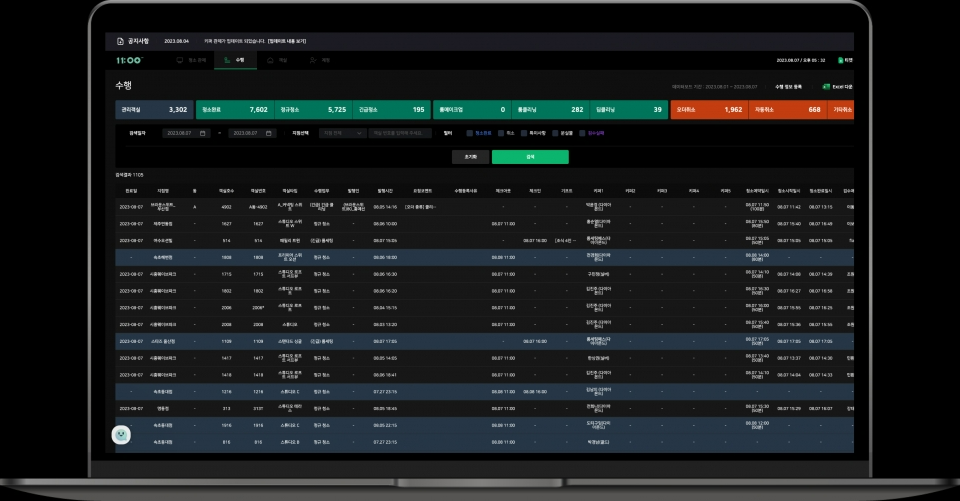Open calendar icon for end date
Image resolution: width=960 pixels, height=501 pixels.
point(266,133)
